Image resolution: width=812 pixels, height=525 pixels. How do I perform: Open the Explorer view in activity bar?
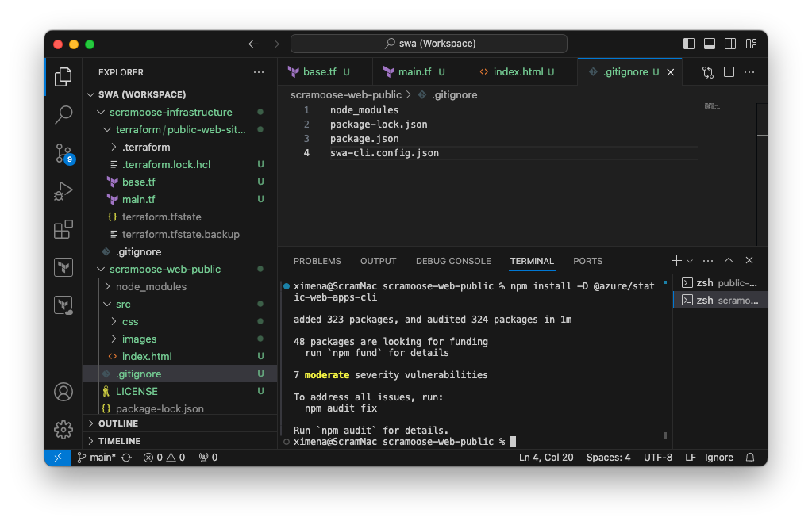pyautogui.click(x=63, y=77)
